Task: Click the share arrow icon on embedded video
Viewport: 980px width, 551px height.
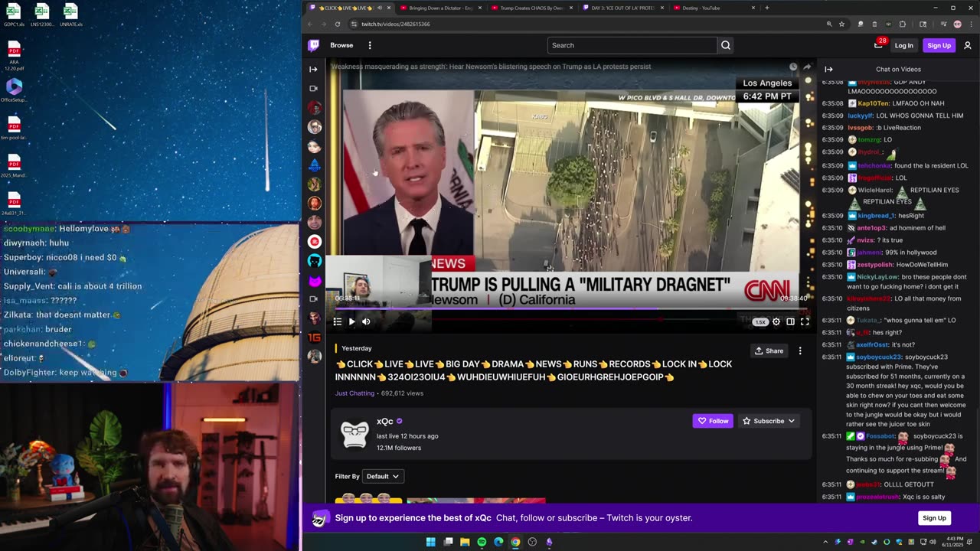Action: point(807,67)
